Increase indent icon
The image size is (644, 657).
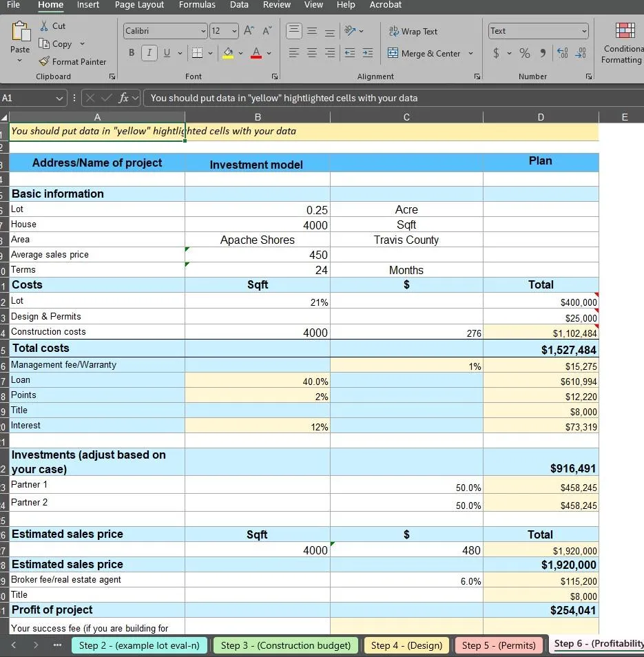point(368,53)
